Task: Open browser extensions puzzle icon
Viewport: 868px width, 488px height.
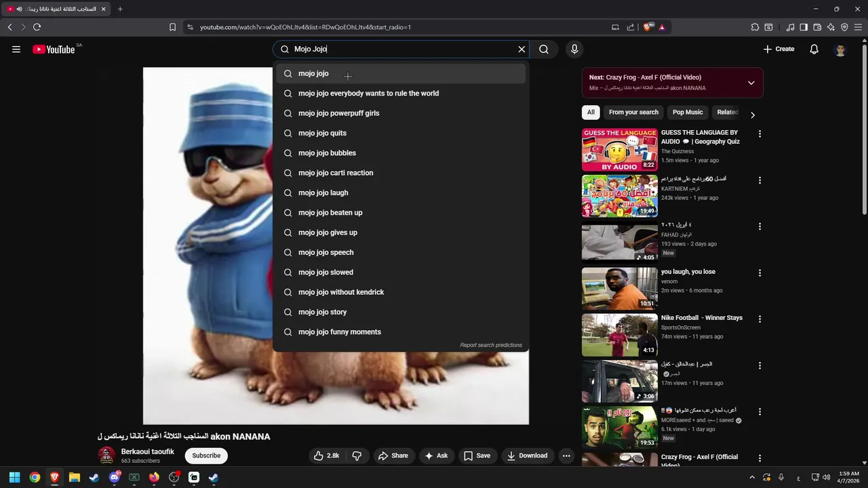Action: [755, 27]
